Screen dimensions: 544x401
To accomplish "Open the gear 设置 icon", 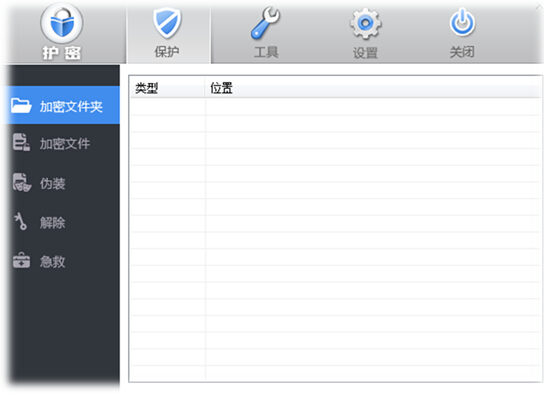I will 365,24.
